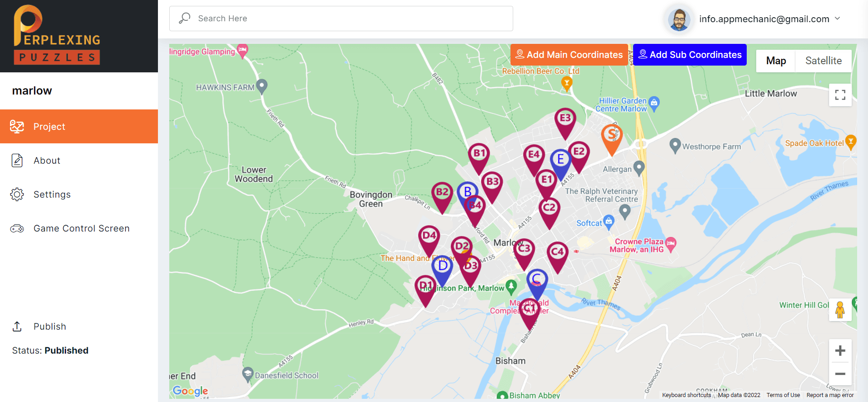The image size is (868, 402).
Task: Click Softcat place pin
Action: click(x=609, y=222)
